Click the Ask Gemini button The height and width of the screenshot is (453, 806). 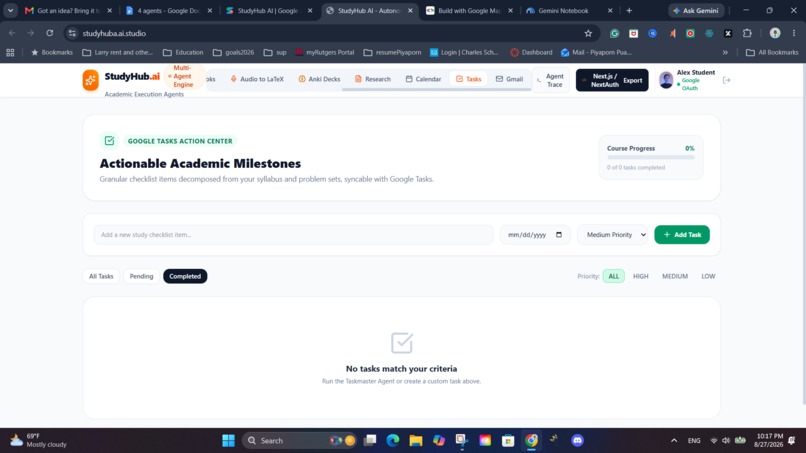click(x=696, y=10)
